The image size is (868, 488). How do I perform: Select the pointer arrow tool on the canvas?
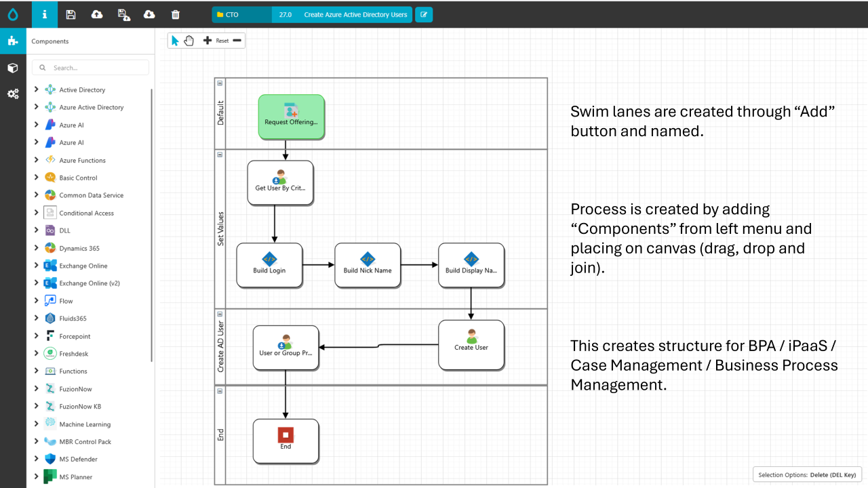pos(175,41)
